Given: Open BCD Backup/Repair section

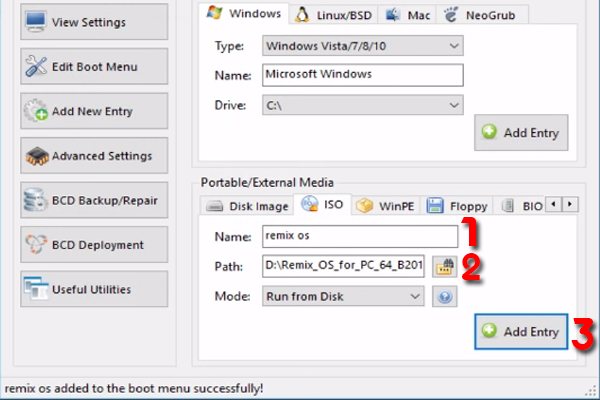Looking at the screenshot, I should pos(94,200).
